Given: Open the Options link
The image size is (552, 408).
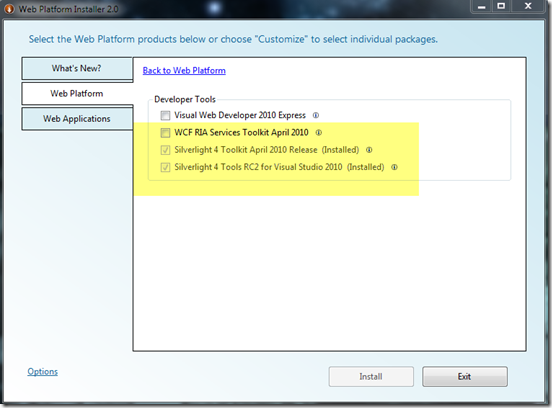Looking at the screenshot, I should coord(43,372).
